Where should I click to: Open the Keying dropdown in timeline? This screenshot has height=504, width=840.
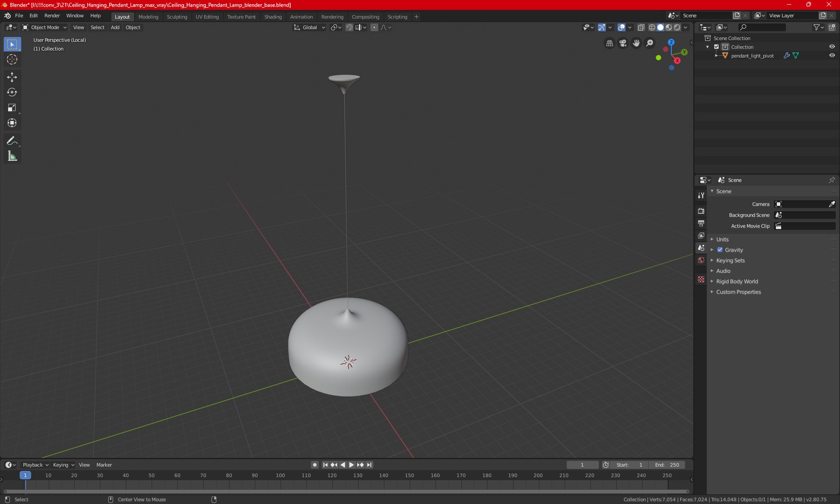click(x=63, y=465)
